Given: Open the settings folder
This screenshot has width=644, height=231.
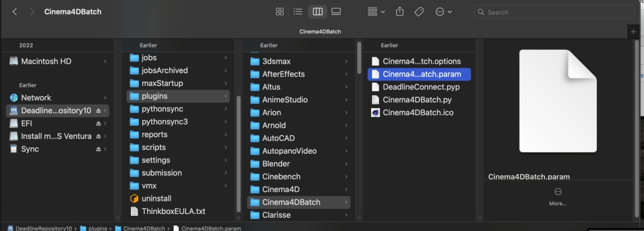Looking at the screenshot, I should [x=178, y=160].
